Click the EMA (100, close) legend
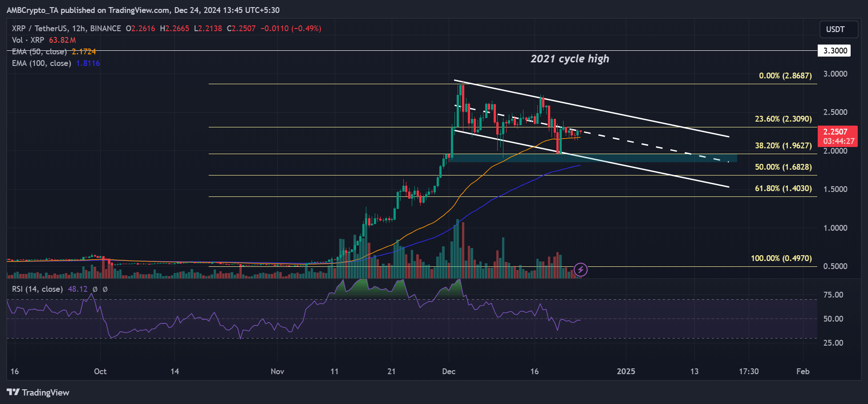Viewport: 868px width, 404px height. tap(41, 63)
